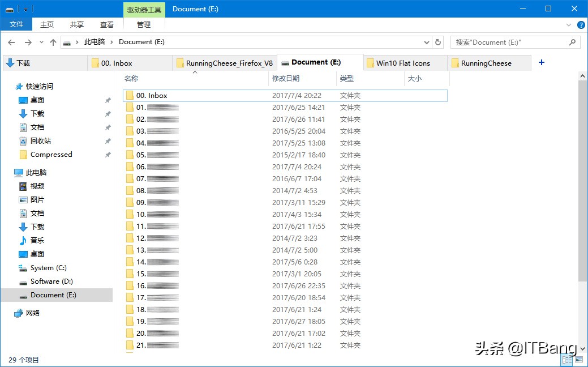Click the up-one-level arrow in the address bar
The height and width of the screenshot is (367, 588).
pos(53,42)
